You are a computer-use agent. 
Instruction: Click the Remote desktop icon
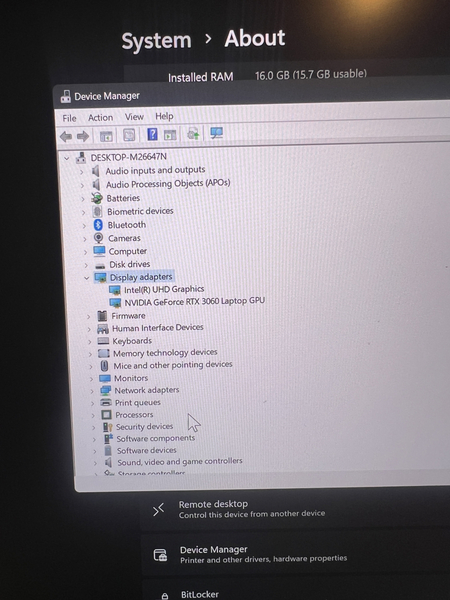tap(158, 510)
